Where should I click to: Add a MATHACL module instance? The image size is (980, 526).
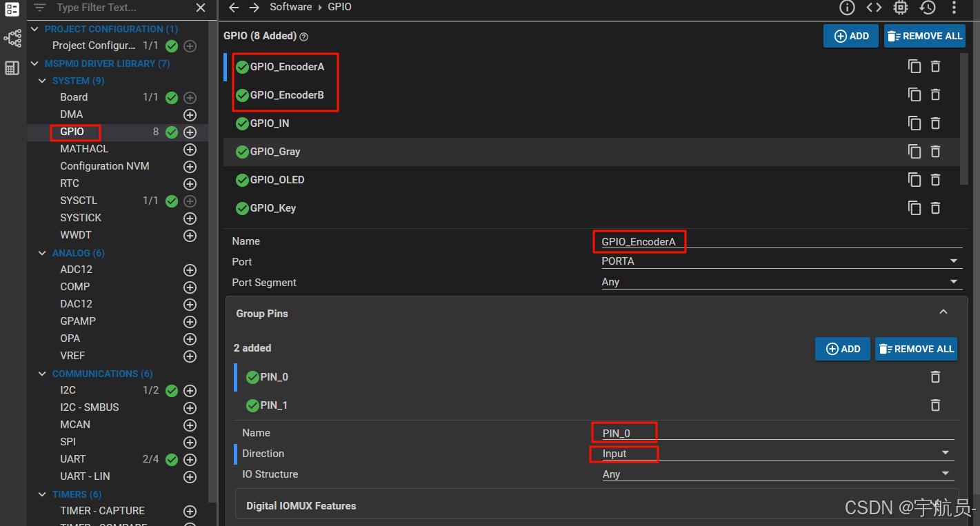pyautogui.click(x=190, y=150)
